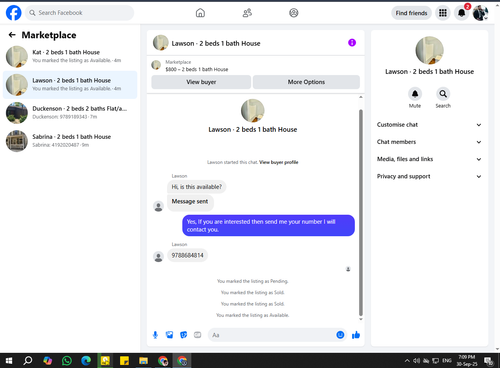Open the Windows notification center icon
This screenshot has width=500, height=368.
489,360
